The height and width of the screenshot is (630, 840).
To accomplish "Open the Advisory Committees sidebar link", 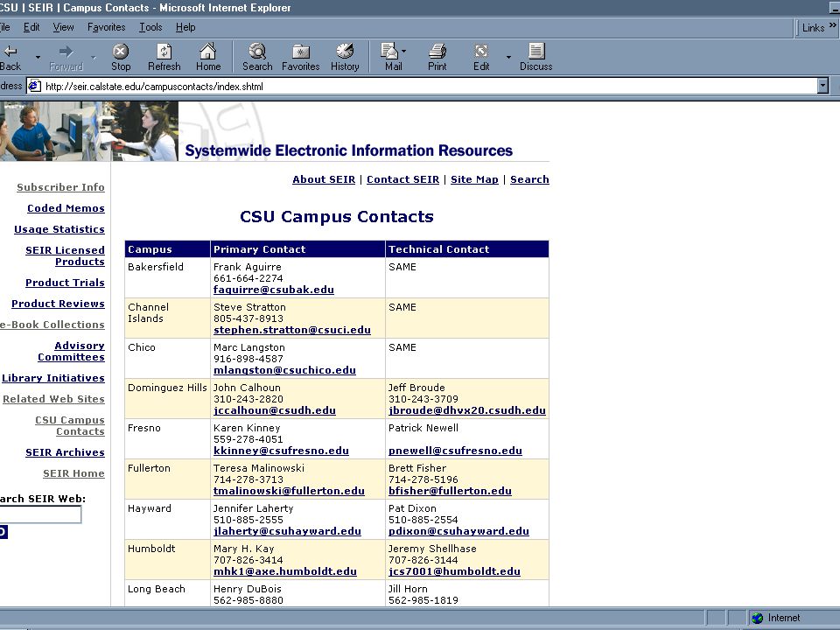I will click(71, 351).
